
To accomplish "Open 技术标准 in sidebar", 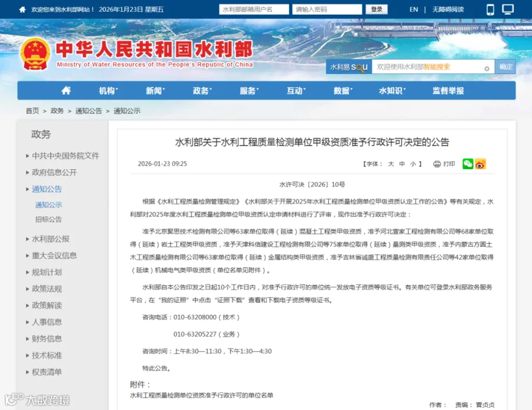I will click(47, 356).
